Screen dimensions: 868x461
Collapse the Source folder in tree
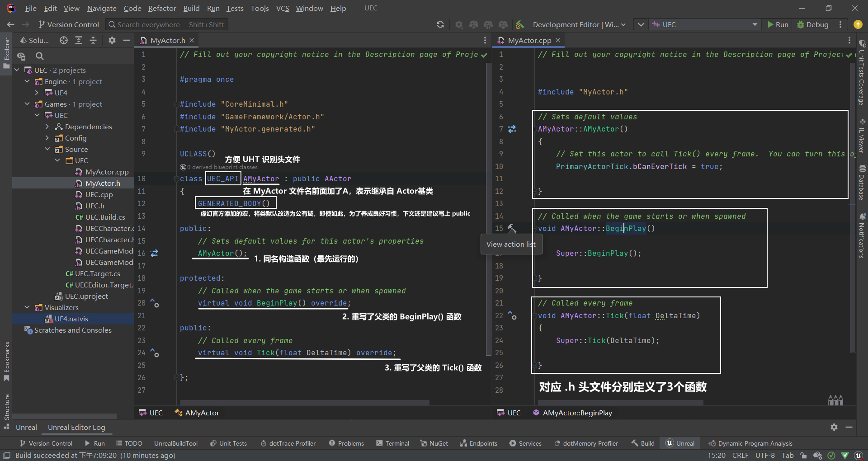click(x=47, y=149)
